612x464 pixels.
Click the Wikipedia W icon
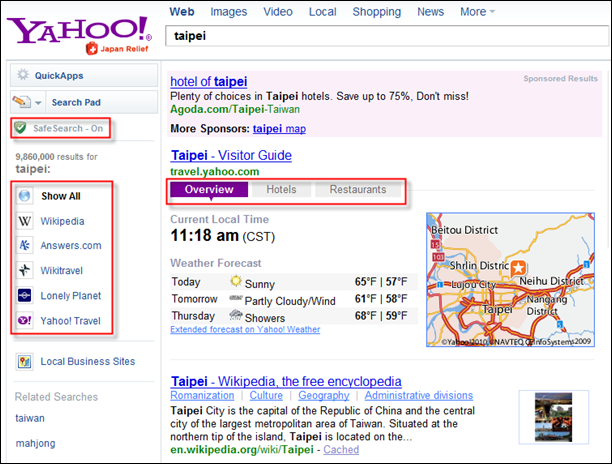coord(25,221)
